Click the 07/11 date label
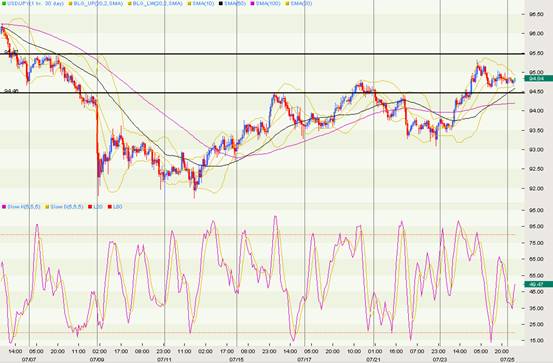The height and width of the screenshot is (363, 553). pos(165,359)
